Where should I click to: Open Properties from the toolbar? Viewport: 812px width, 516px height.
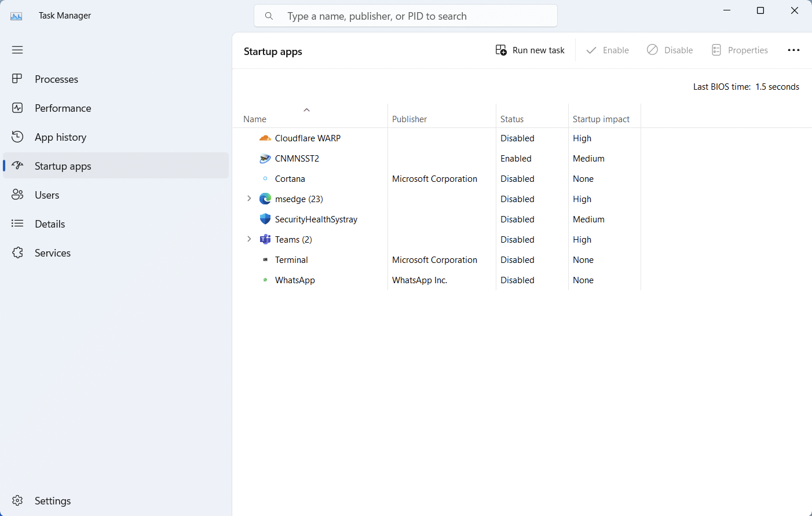point(740,50)
